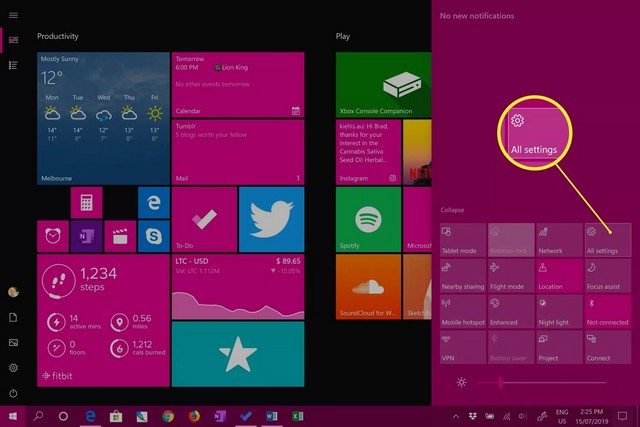Image resolution: width=640 pixels, height=427 pixels.
Task: Open the Power options button
Action: click(x=13, y=393)
